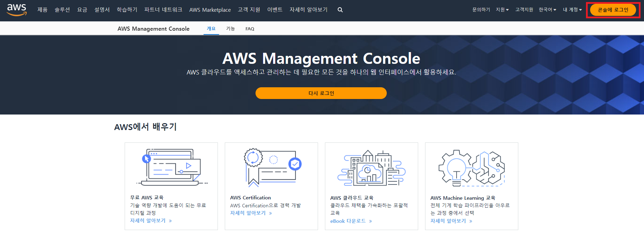Click the 콘솔에 로그인 button
The width and height of the screenshot is (644, 238).
pyautogui.click(x=613, y=10)
